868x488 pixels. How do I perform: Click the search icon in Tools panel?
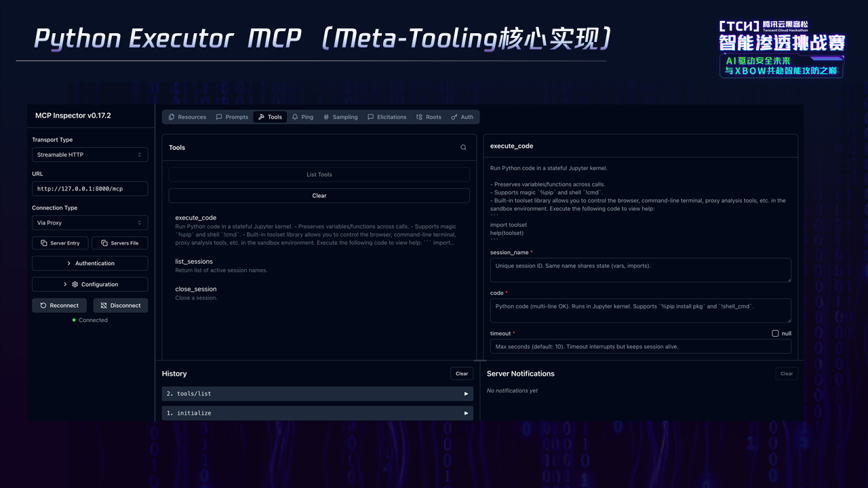point(463,148)
